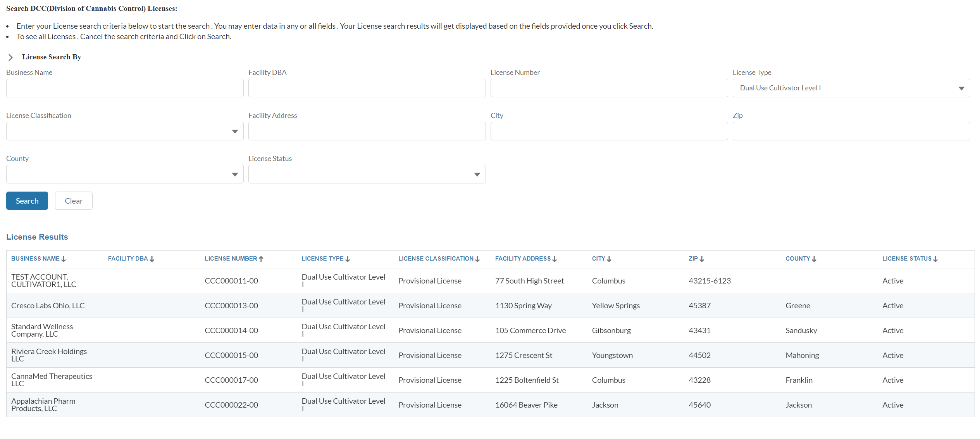Sort by Zip arrow icon
The height and width of the screenshot is (439, 980).
[702, 259]
